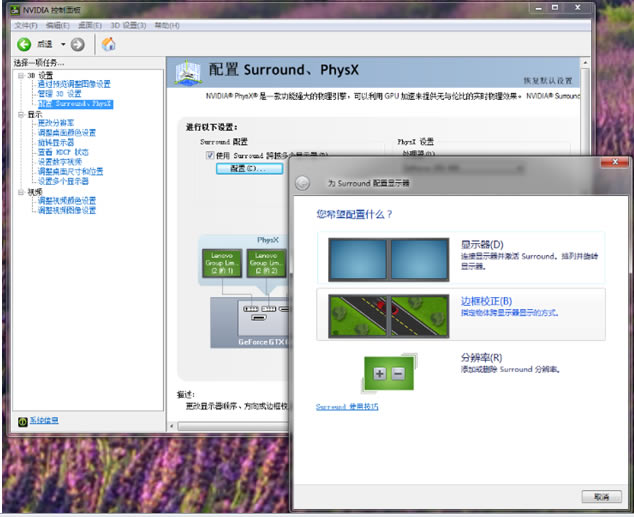Close the Surround configuration dialog
This screenshot has width=634, height=517.
(x=615, y=162)
